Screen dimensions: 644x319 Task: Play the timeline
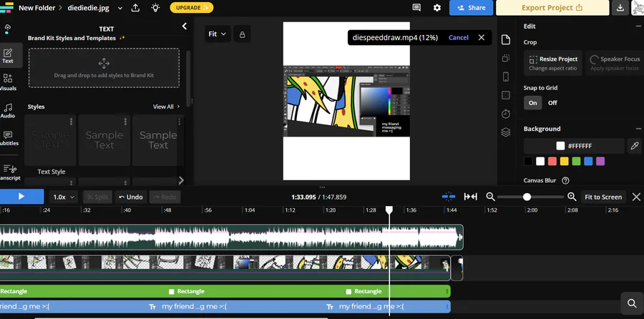tap(21, 197)
